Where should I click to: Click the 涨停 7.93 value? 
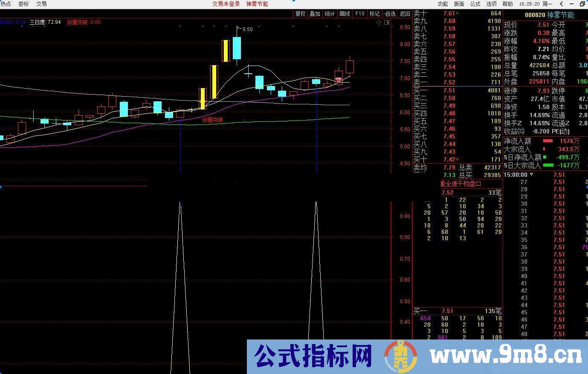click(544, 91)
